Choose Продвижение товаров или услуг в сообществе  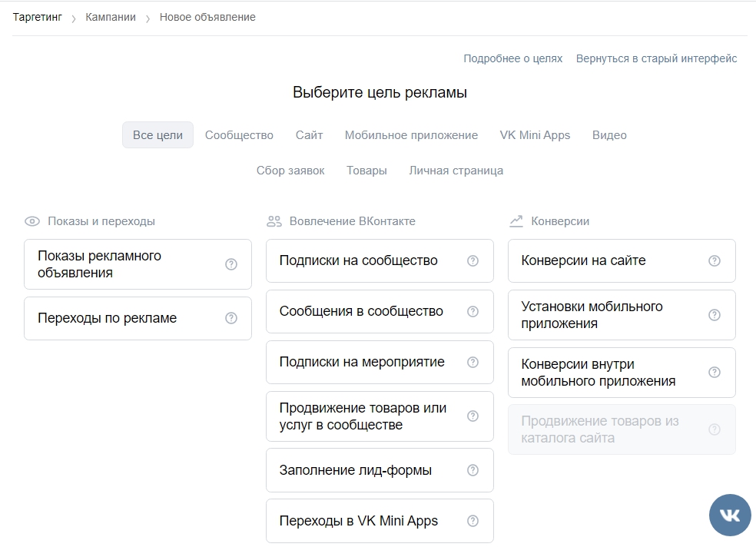[380, 416]
